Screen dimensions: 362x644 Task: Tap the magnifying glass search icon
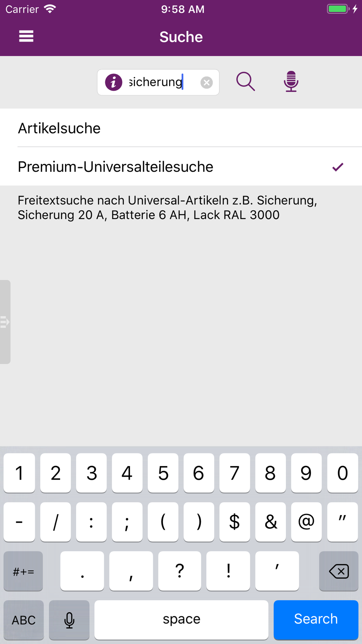(245, 81)
